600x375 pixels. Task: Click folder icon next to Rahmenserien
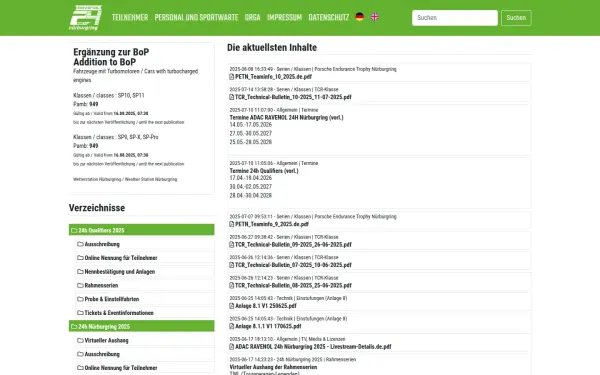80,285
